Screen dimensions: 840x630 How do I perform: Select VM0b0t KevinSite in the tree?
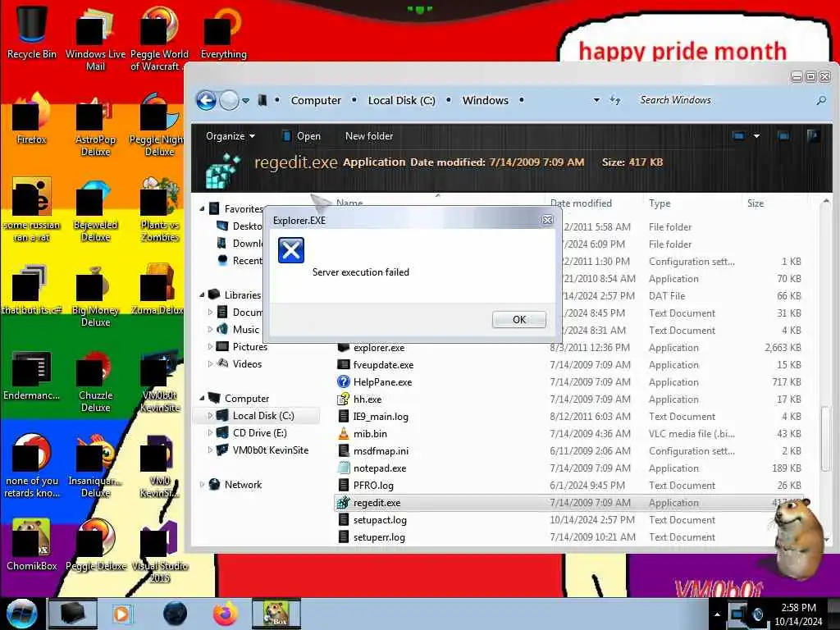[262, 450]
